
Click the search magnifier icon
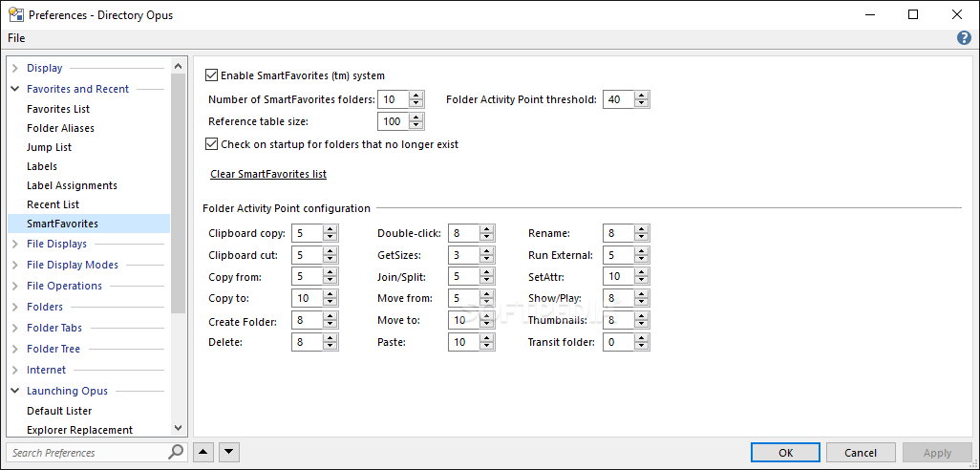[177, 452]
